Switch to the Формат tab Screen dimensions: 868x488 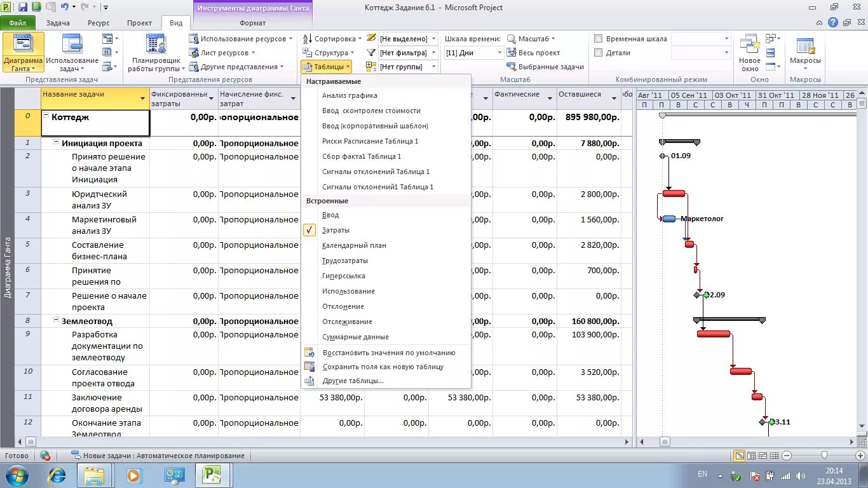click(x=253, y=23)
